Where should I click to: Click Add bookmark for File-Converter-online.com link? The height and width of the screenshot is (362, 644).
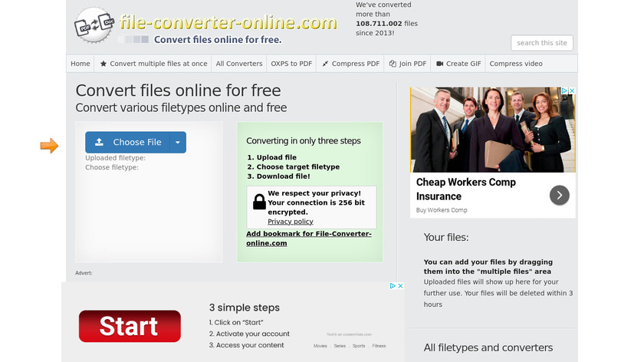pyautogui.click(x=309, y=239)
